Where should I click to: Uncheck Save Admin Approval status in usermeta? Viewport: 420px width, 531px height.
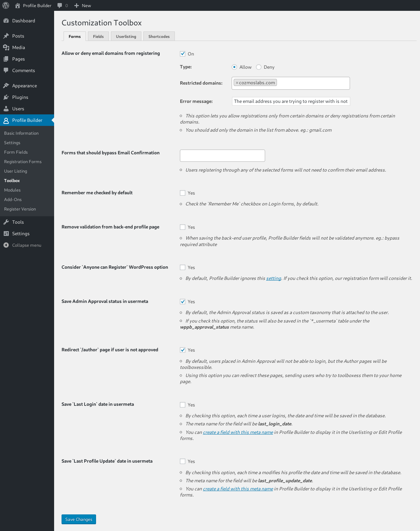183,302
